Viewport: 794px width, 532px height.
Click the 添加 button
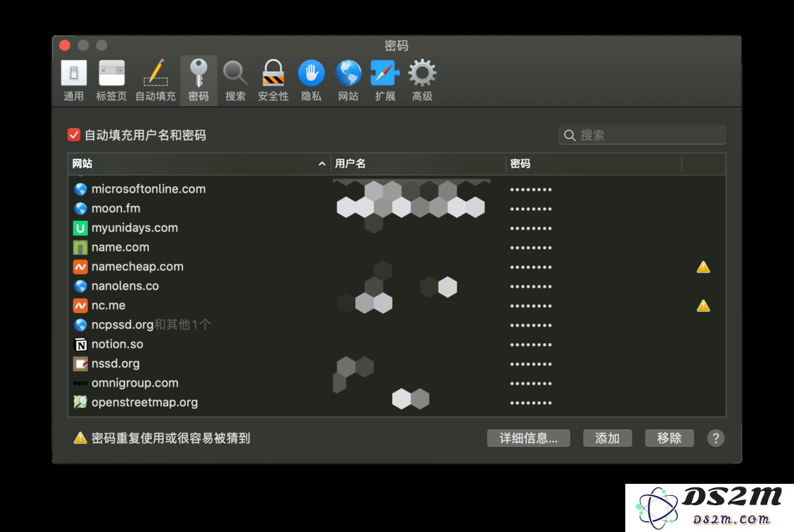[607, 438]
